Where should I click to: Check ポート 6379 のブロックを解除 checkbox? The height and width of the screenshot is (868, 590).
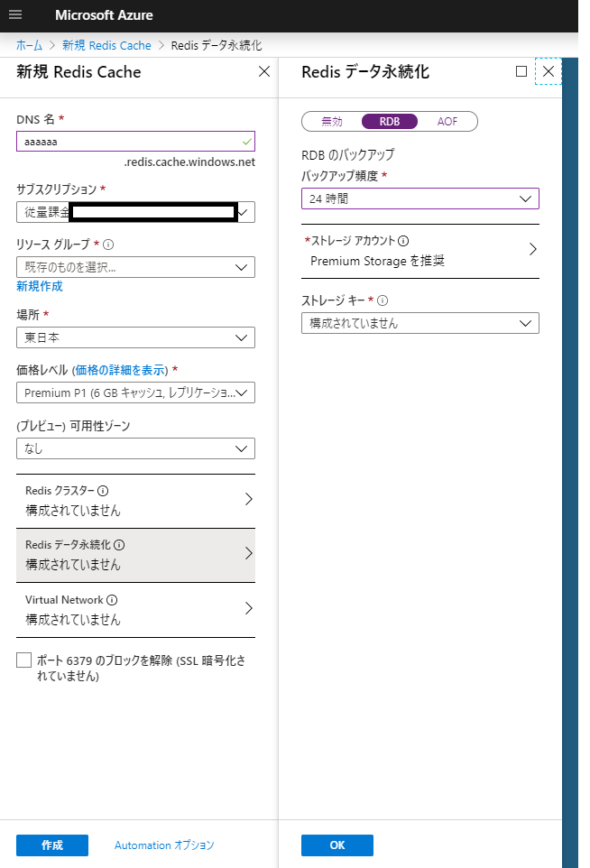(23, 660)
